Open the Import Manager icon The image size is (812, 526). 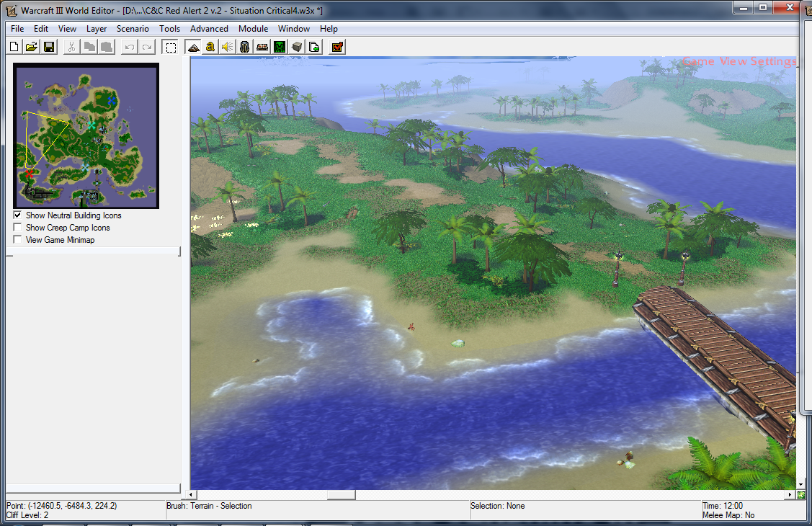point(314,47)
